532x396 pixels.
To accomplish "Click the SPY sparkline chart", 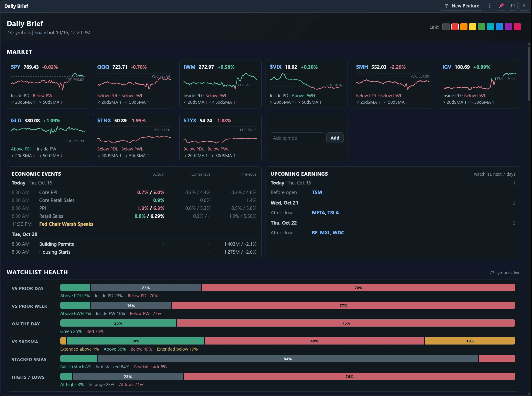I will (x=48, y=82).
